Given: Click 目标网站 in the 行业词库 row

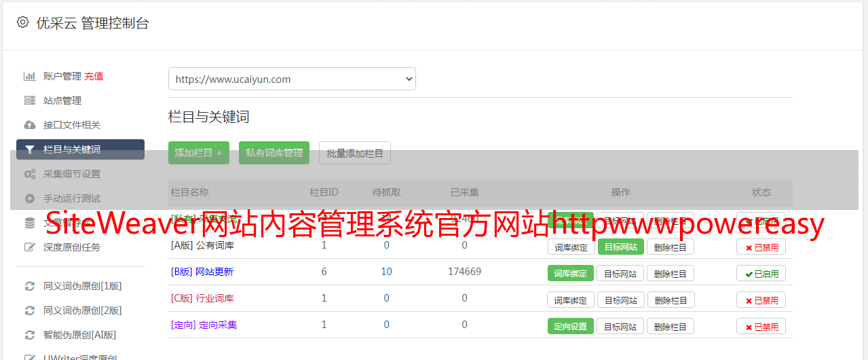Looking at the screenshot, I should (620, 300).
